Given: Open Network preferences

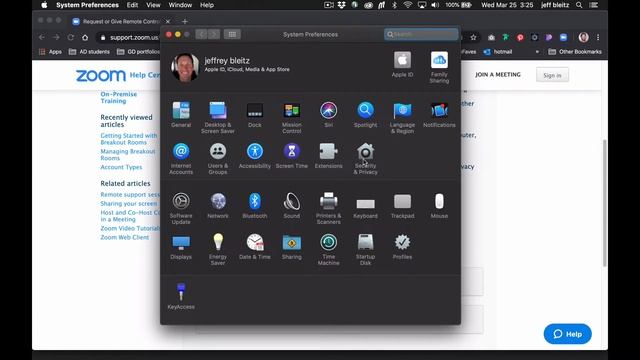Looking at the screenshot, I should 218,205.
